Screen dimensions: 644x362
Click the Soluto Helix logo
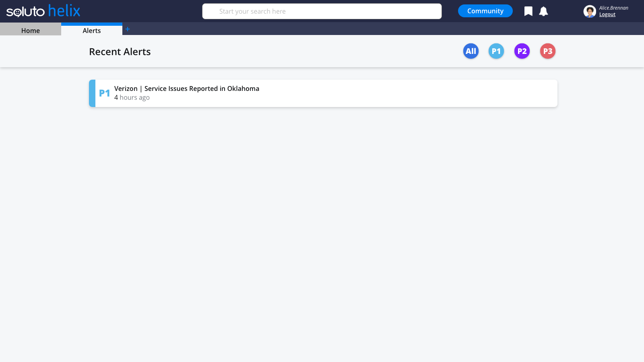(43, 11)
